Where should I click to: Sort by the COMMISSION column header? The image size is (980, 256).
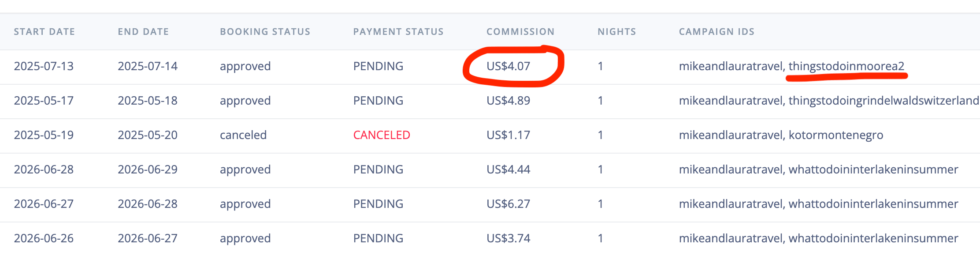click(x=520, y=32)
